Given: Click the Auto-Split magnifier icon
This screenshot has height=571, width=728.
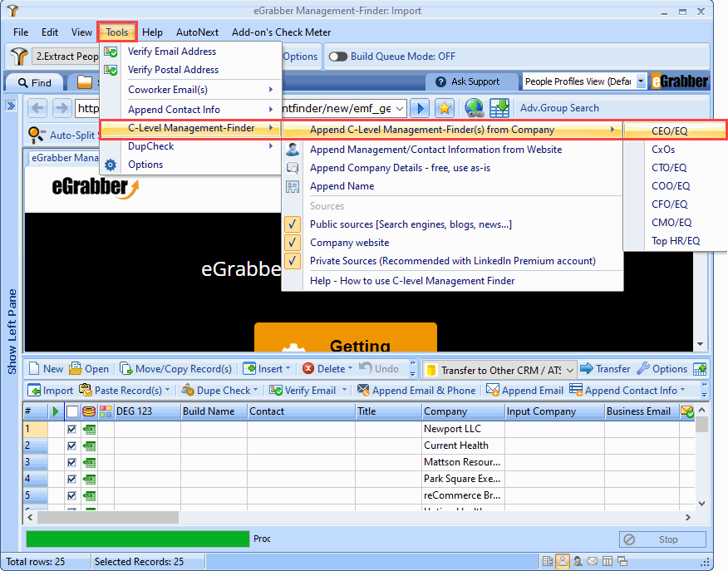Looking at the screenshot, I should click(x=37, y=135).
